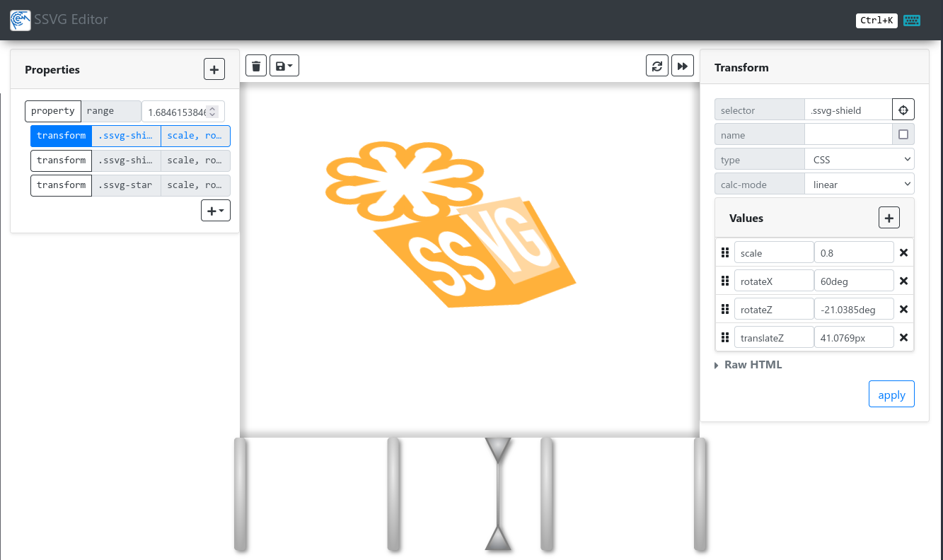Click the apply button
This screenshot has height=560, width=943.
(891, 395)
